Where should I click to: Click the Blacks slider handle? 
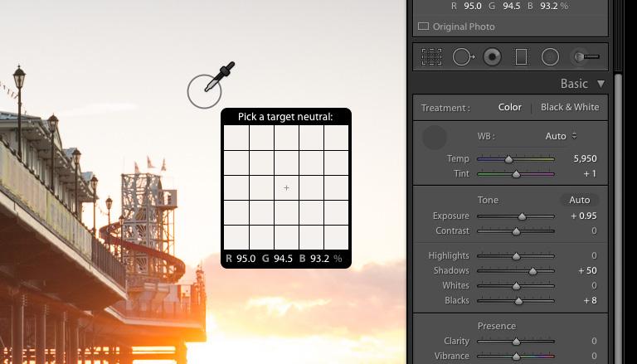[x=518, y=302]
